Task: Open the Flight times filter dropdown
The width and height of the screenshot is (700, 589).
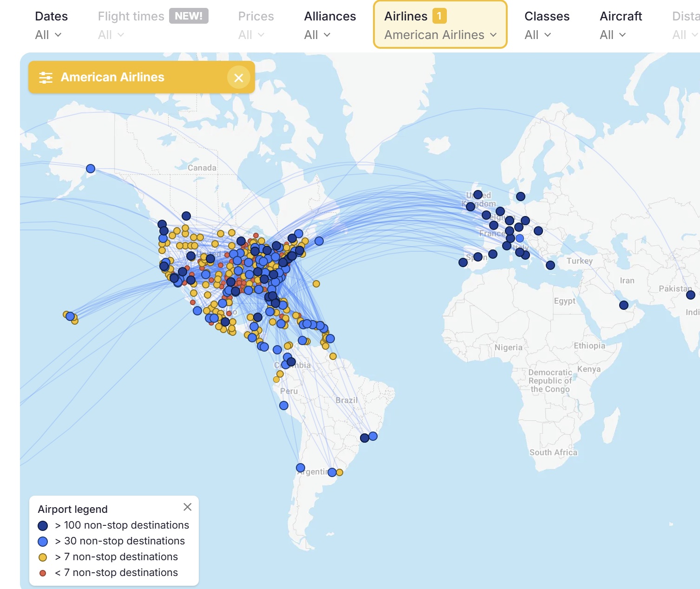Action: (153, 25)
